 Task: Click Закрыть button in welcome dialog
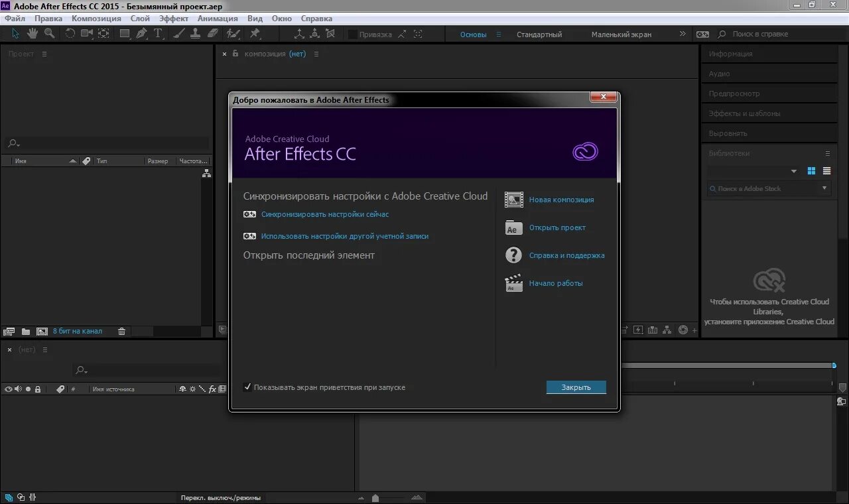576,387
